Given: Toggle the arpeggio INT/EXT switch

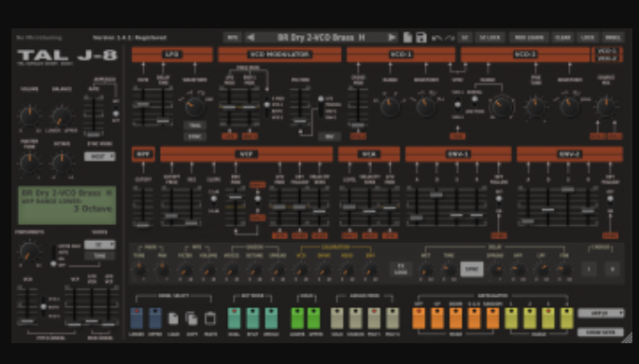Looking at the screenshot, I should [115, 111].
